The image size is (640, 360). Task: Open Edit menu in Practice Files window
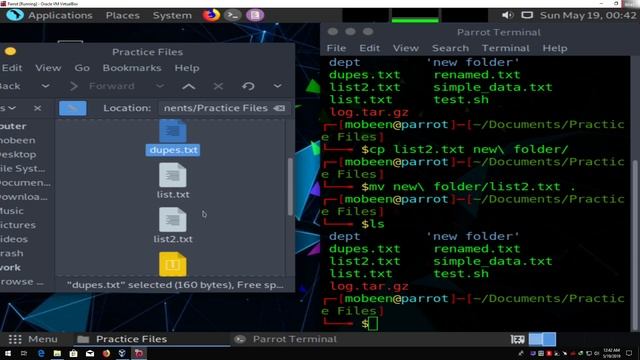point(12,68)
